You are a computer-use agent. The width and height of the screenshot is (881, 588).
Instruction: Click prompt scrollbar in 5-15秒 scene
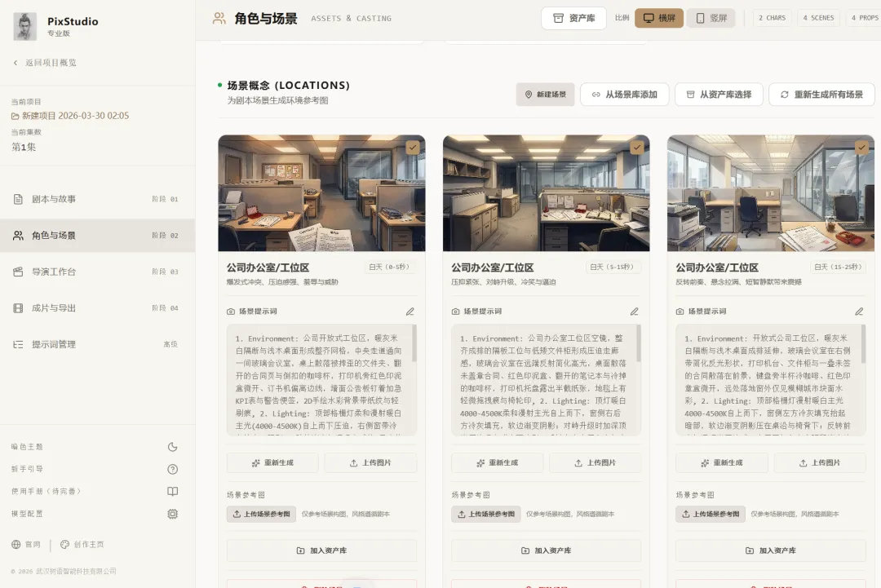tap(638, 343)
